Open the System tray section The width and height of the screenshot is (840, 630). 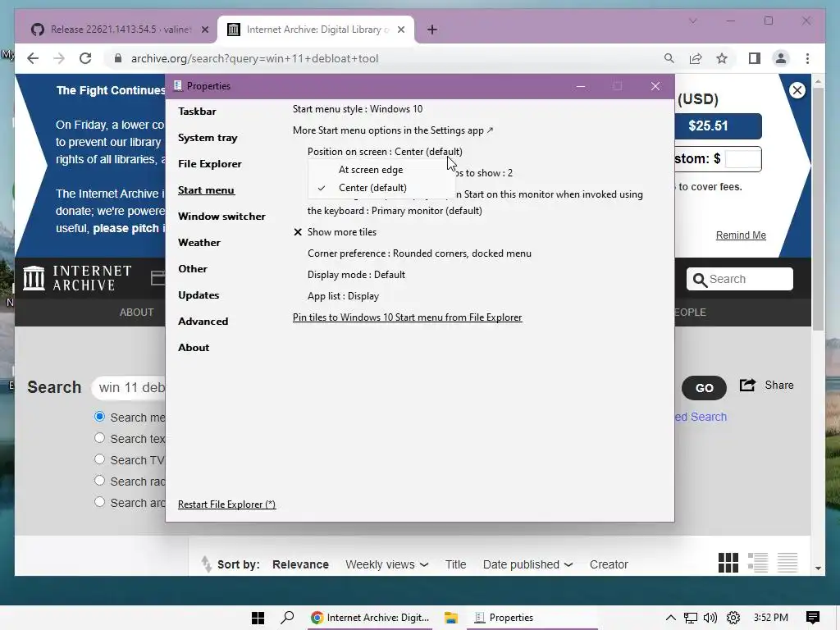208,138
